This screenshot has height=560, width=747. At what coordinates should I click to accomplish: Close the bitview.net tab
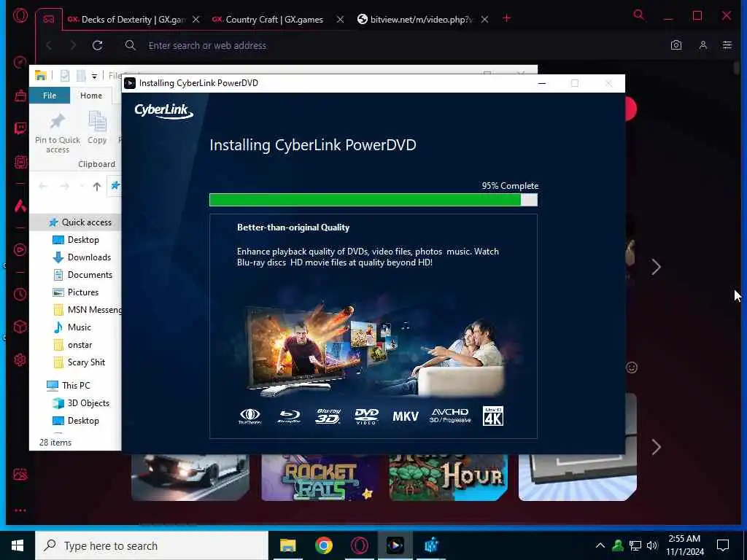[484, 20]
